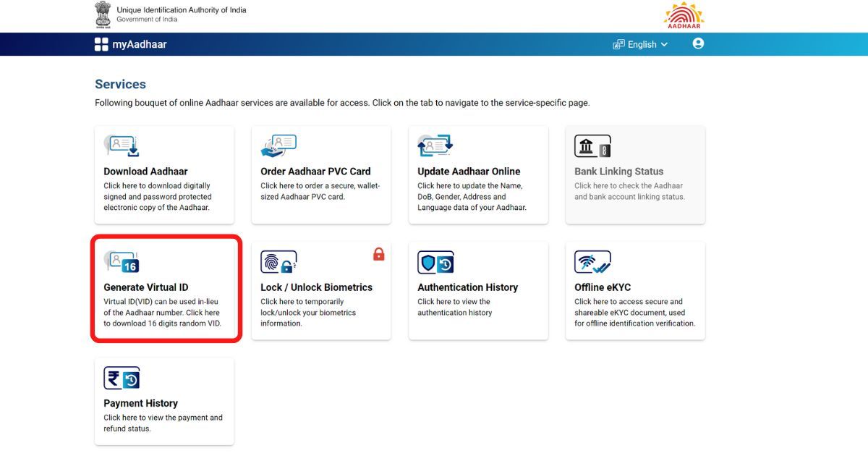Open the Order Aadhaar PVC Card title
This screenshot has width=868, height=456.
(x=315, y=172)
